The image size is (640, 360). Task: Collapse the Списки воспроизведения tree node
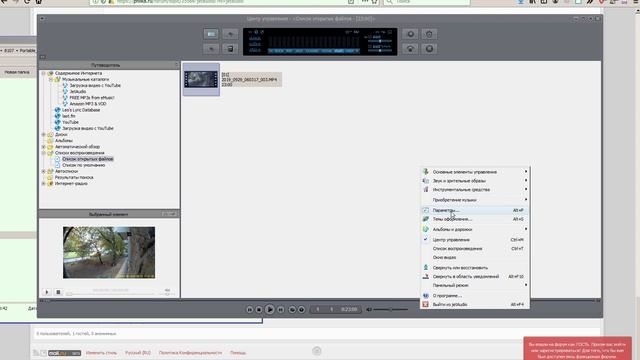(x=44, y=153)
